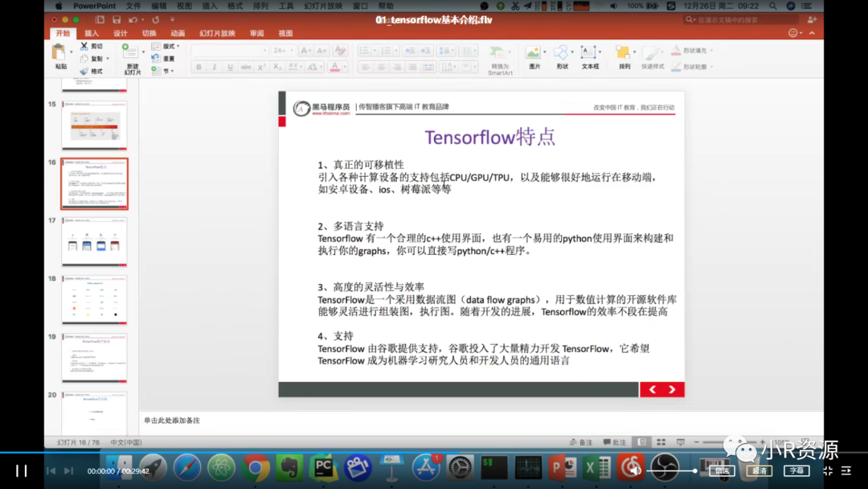Click the increase font size icon

[x=305, y=51]
